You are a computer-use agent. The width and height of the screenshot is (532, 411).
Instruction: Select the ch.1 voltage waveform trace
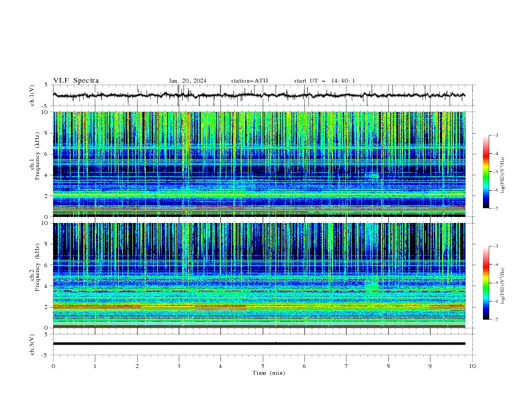click(259, 95)
